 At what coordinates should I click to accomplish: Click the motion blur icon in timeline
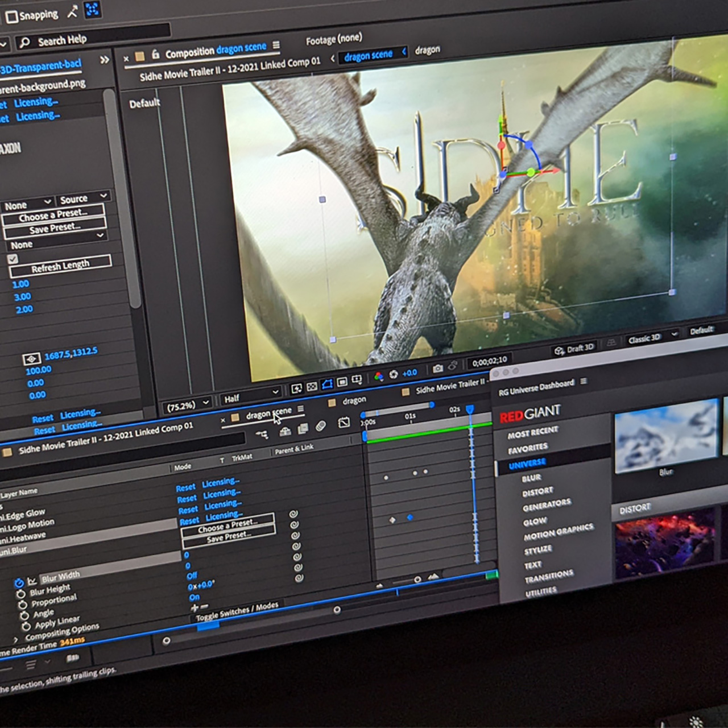point(321,427)
